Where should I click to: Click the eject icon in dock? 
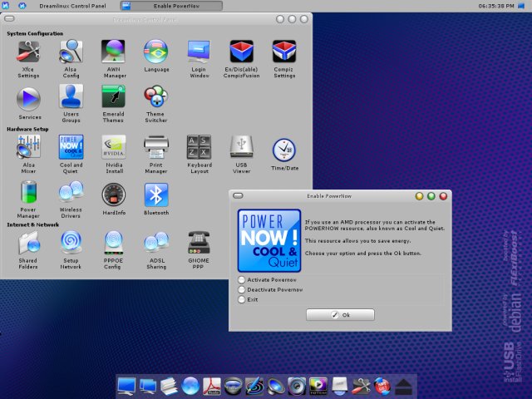(x=404, y=387)
